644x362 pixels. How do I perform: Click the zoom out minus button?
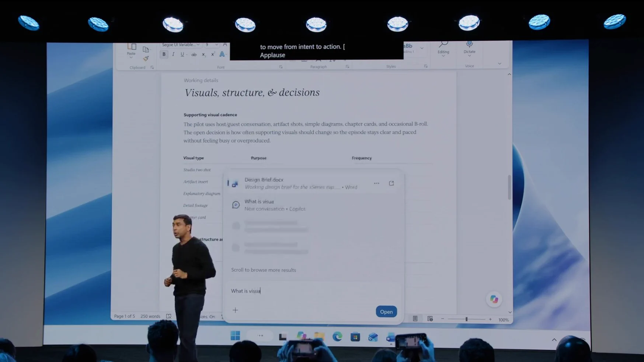pyautogui.click(x=442, y=319)
